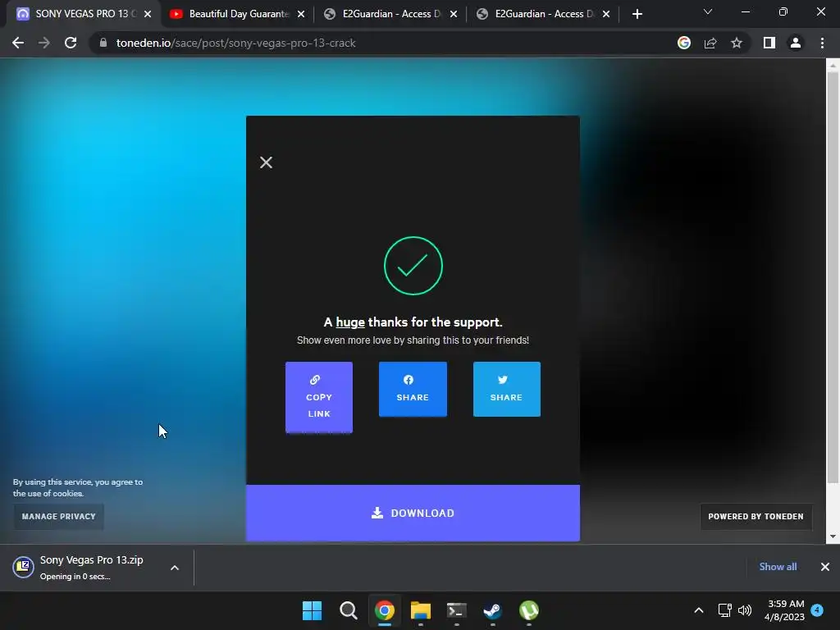This screenshot has height=630, width=840.
Task: Click the browser forward arrow
Action: [44, 43]
